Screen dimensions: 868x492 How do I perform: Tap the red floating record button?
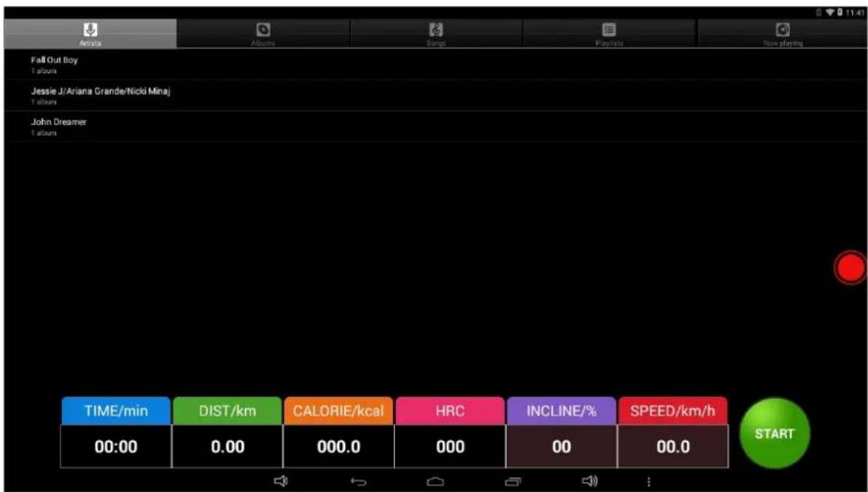[850, 268]
